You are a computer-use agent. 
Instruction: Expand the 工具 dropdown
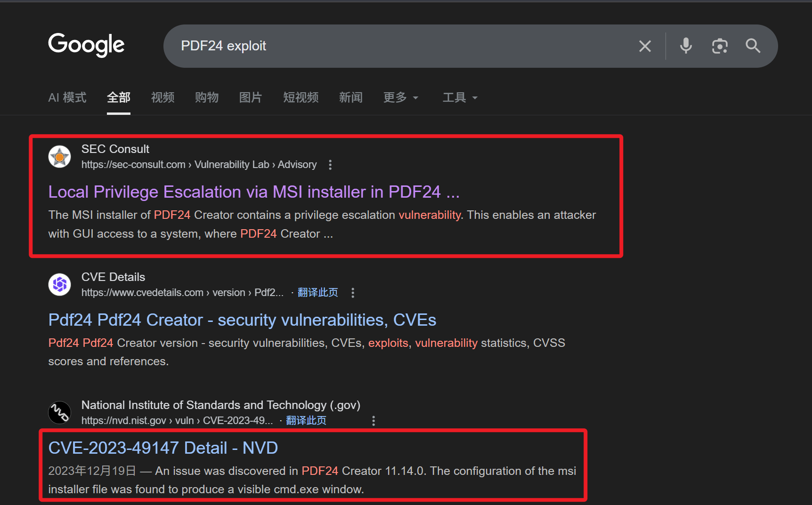point(460,97)
